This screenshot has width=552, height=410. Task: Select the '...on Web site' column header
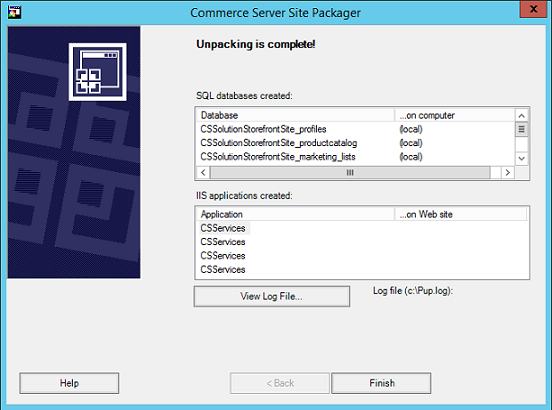(x=461, y=214)
